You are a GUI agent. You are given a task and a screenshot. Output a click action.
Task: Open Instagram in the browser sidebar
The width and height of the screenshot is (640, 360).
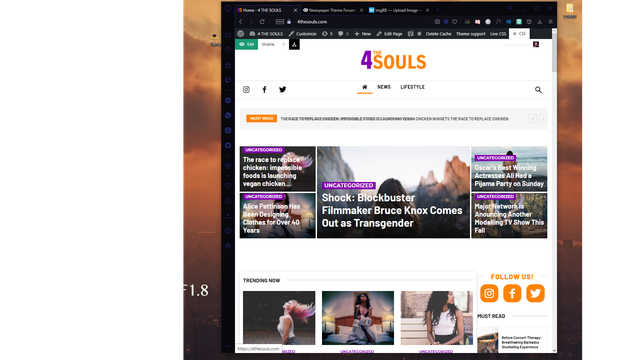point(228,131)
